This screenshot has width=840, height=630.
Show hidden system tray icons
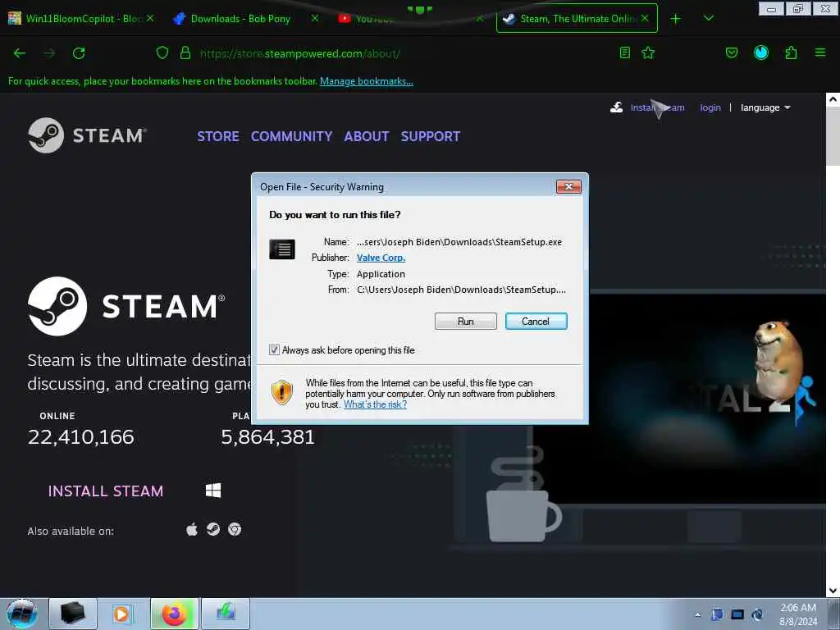(x=697, y=615)
